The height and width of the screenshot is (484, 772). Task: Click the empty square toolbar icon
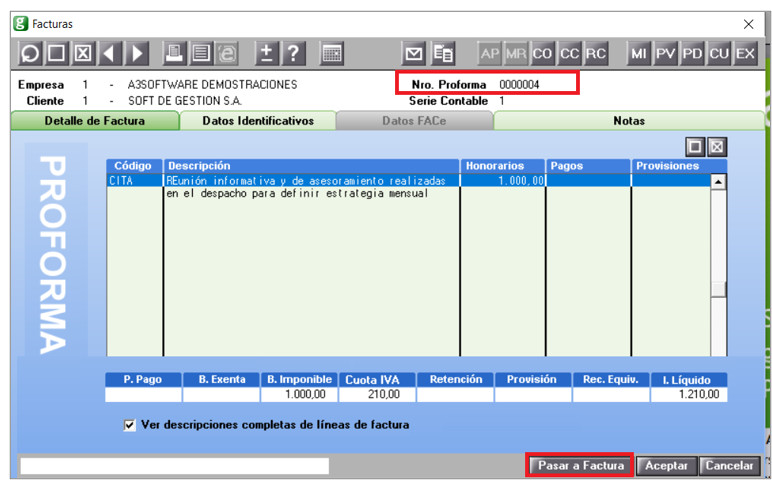point(56,53)
